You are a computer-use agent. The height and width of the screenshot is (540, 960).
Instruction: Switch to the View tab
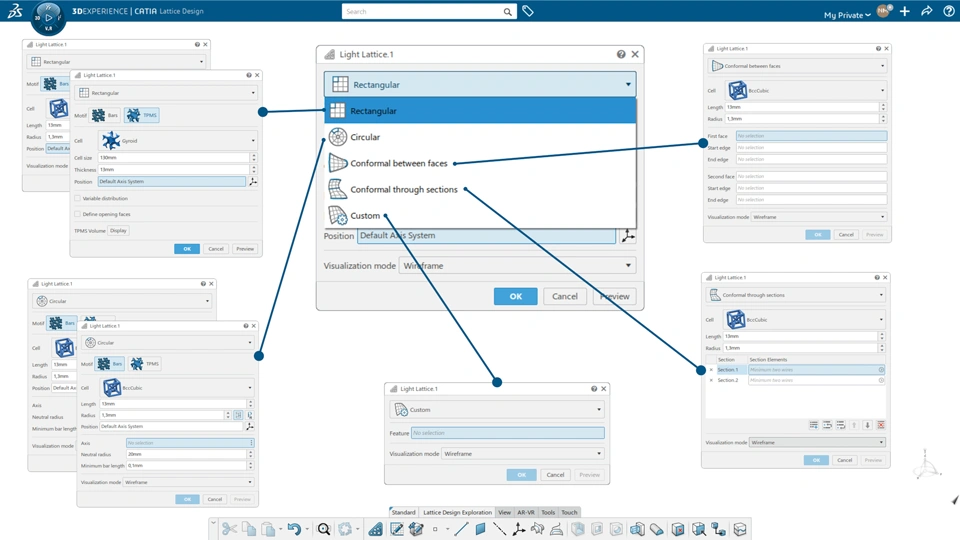point(504,512)
